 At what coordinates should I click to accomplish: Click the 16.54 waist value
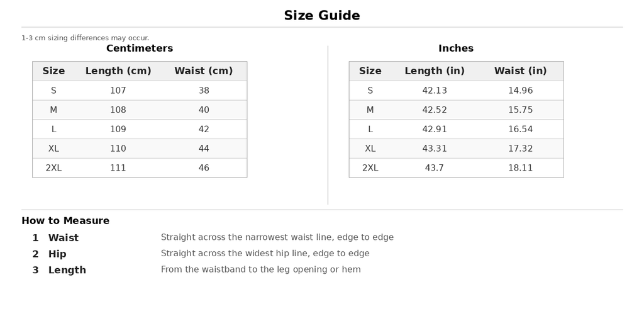click(x=520, y=129)
